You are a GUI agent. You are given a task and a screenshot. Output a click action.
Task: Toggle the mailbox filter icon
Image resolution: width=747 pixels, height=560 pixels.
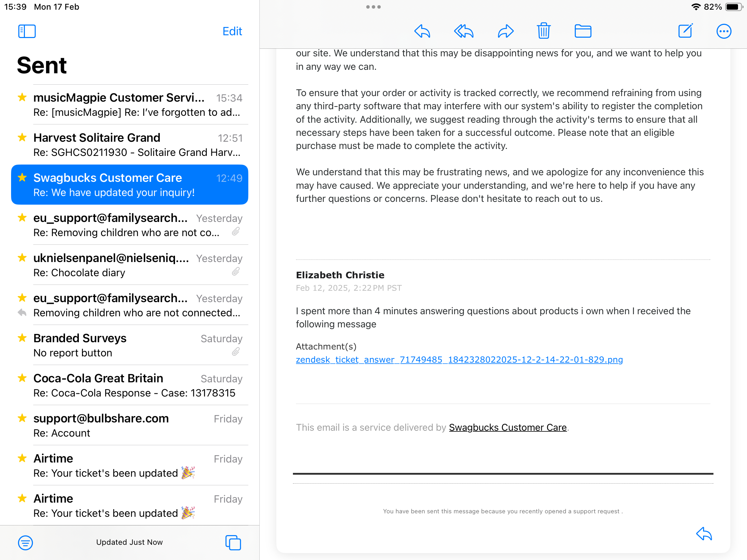pyautogui.click(x=26, y=542)
